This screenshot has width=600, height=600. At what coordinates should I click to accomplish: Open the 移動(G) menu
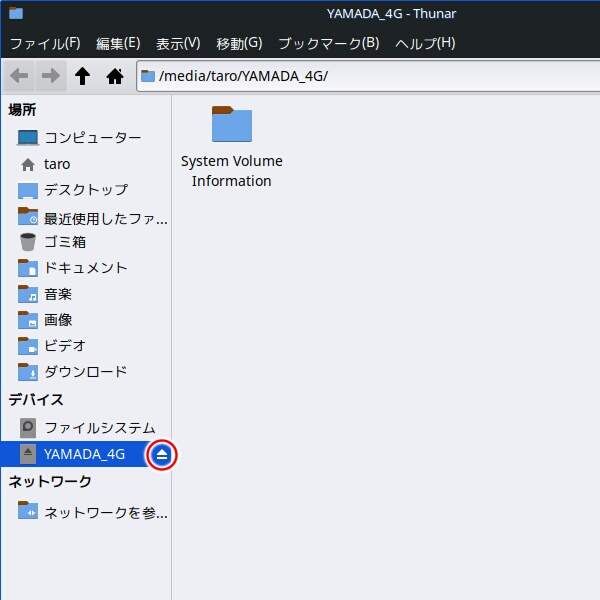239,43
